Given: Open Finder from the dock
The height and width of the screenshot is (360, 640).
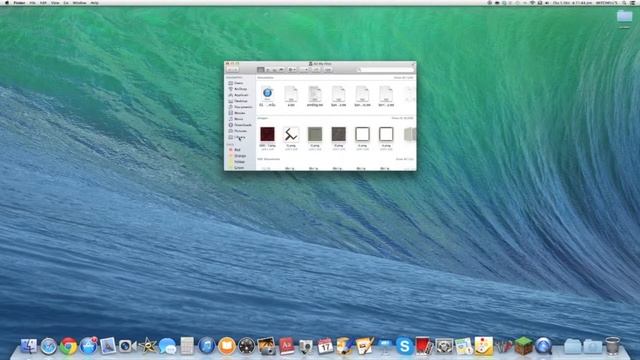Looking at the screenshot, I should click(29, 347).
